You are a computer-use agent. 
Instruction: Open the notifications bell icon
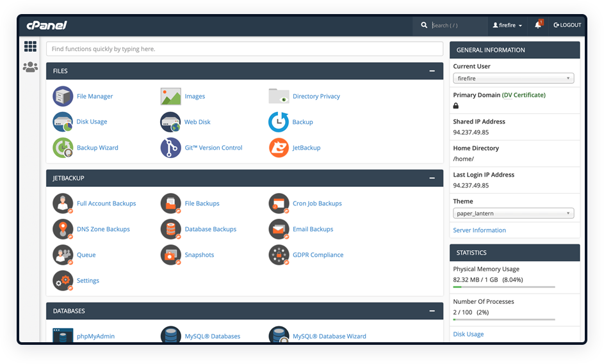pos(538,25)
